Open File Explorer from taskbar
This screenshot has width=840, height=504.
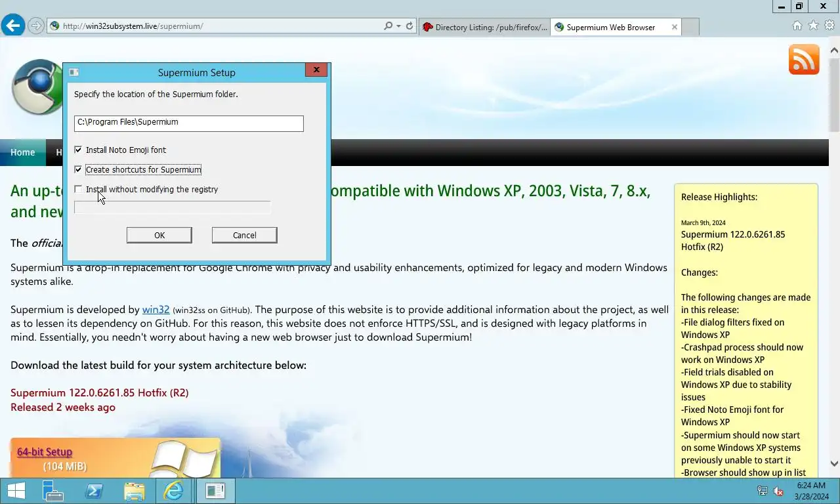point(135,491)
